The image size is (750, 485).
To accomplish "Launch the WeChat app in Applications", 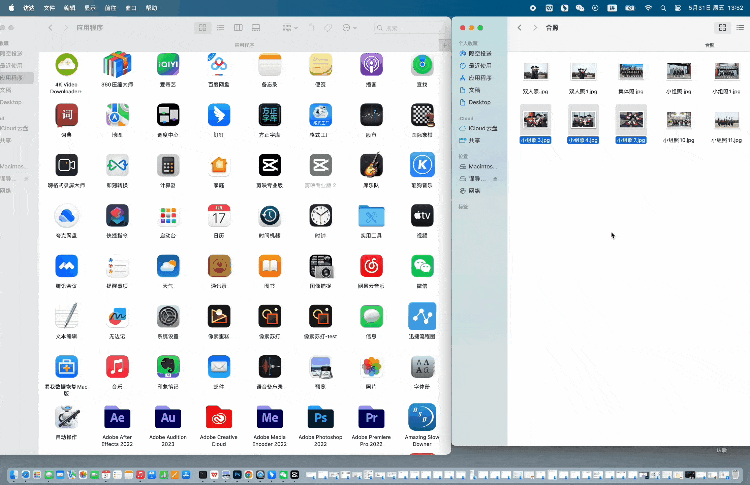I will (422, 266).
